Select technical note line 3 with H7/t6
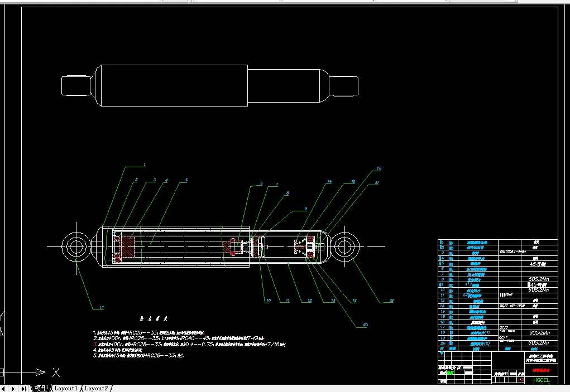570x392 pixels. (x=189, y=344)
